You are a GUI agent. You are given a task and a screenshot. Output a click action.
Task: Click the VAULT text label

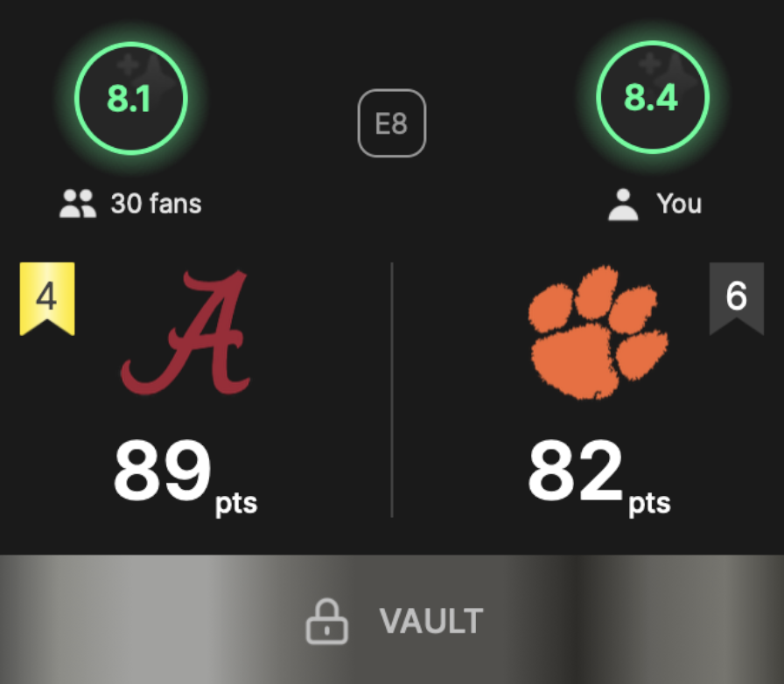431,622
